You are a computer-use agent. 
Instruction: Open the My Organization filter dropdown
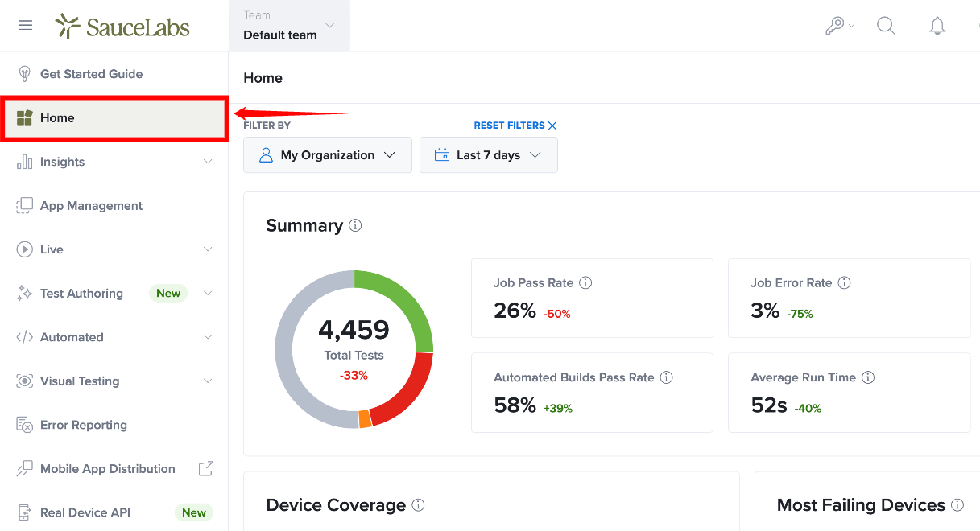[328, 155]
